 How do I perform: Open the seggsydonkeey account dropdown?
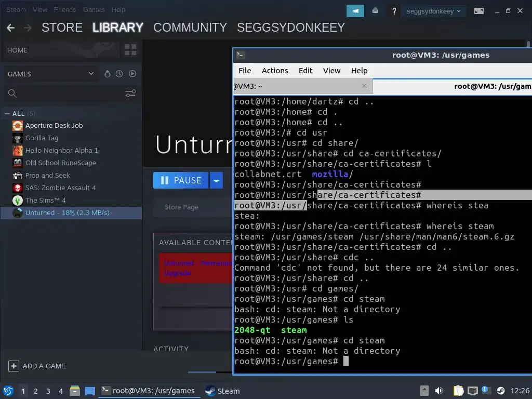(433, 11)
